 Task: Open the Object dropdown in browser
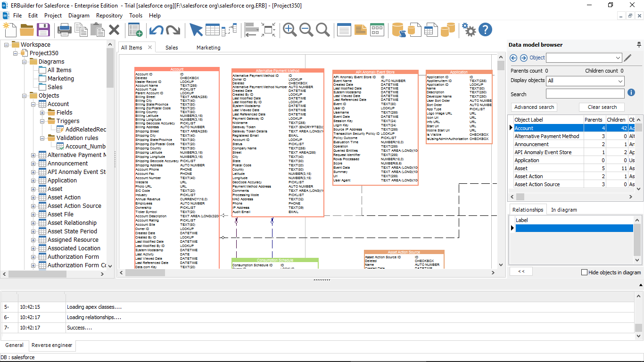pyautogui.click(x=618, y=58)
